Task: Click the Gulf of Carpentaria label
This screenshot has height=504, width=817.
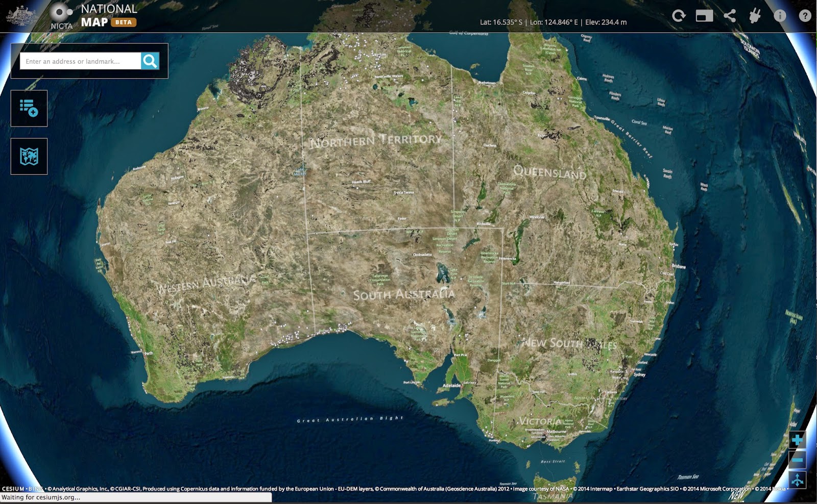Action: click(x=469, y=33)
